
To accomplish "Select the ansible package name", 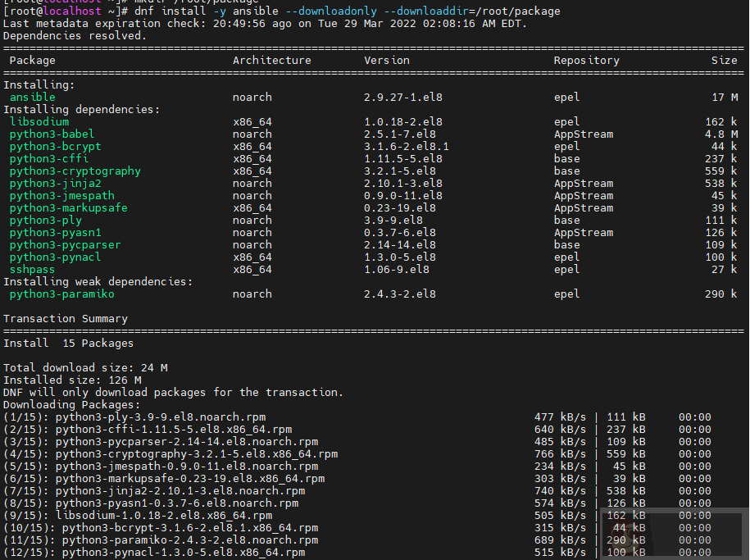I will click(x=32, y=97).
